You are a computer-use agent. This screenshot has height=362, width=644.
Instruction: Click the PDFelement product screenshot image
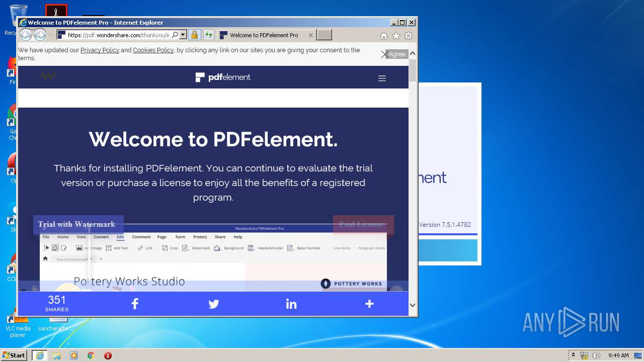[213, 258]
